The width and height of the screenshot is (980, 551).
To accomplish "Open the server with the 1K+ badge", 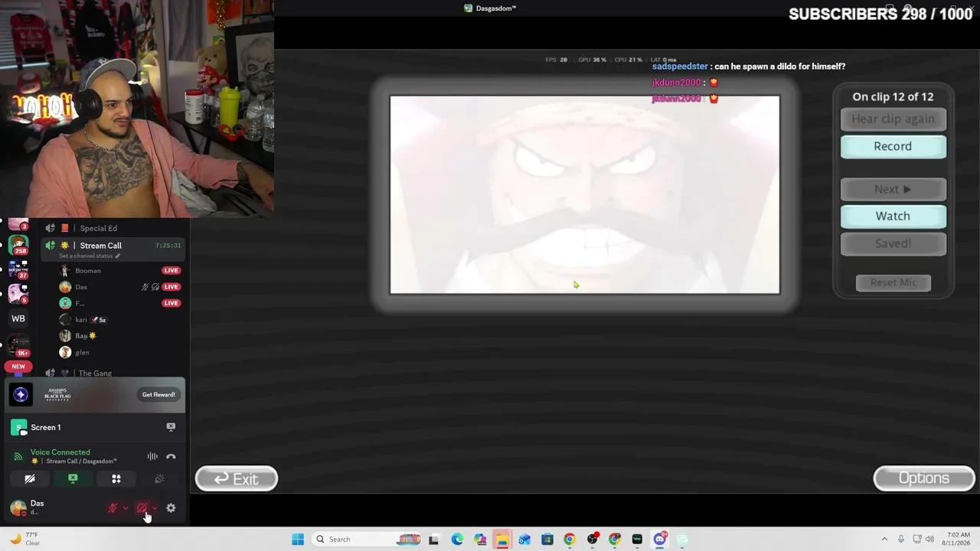I will 18,345.
